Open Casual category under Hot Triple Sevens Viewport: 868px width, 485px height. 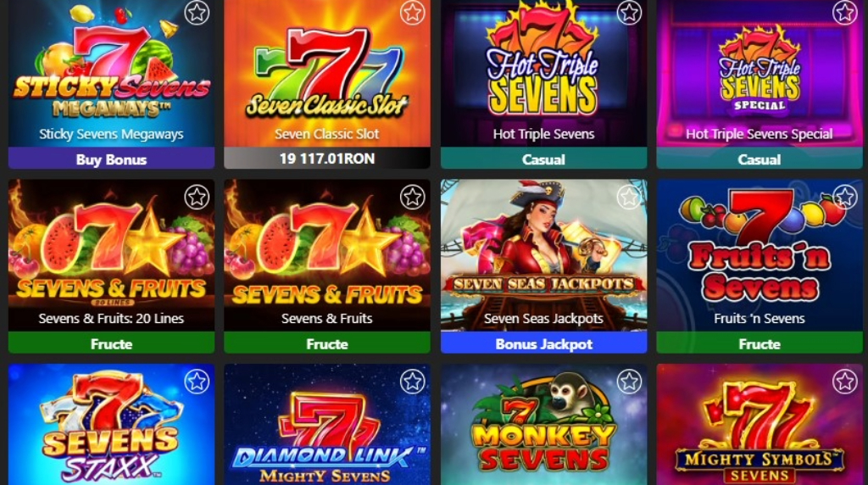(x=543, y=159)
